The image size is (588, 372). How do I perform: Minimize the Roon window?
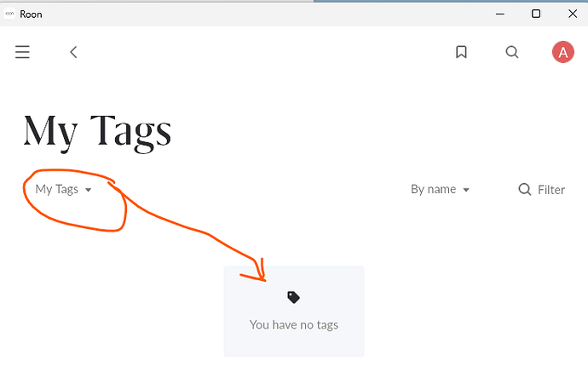(x=500, y=14)
